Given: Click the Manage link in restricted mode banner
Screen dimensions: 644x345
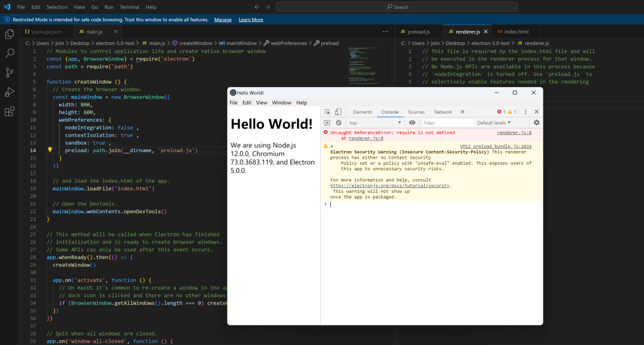Looking at the screenshot, I should [223, 20].
